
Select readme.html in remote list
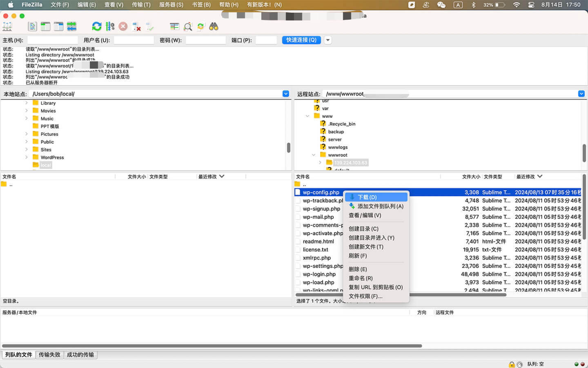(x=318, y=241)
